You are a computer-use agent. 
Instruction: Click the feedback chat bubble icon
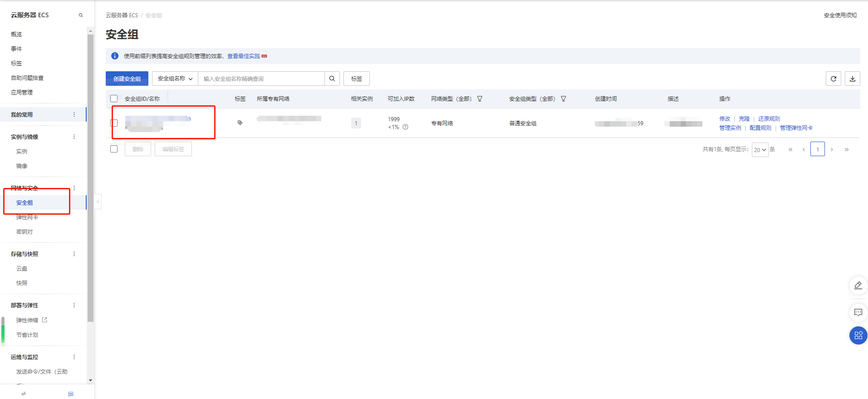coord(858,312)
